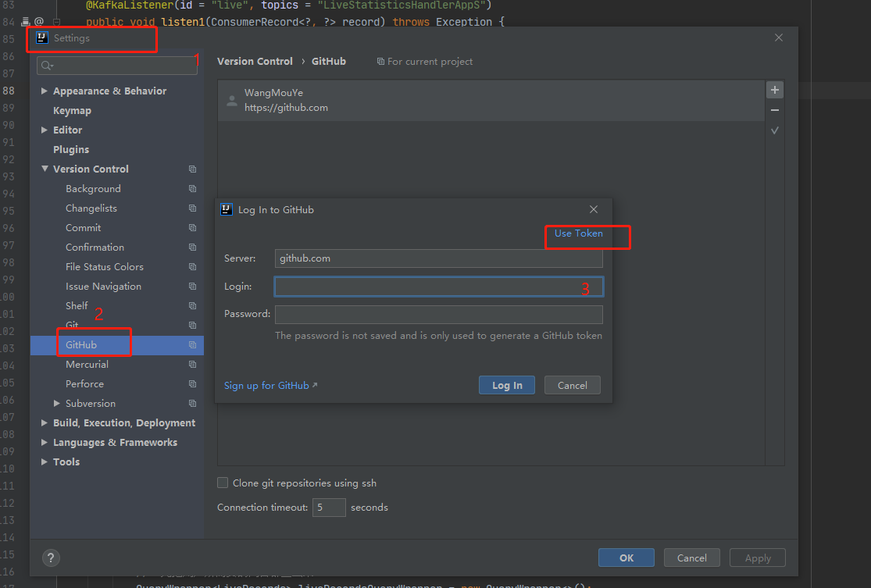Open the Plugins settings page
This screenshot has height=588, width=871.
71,149
